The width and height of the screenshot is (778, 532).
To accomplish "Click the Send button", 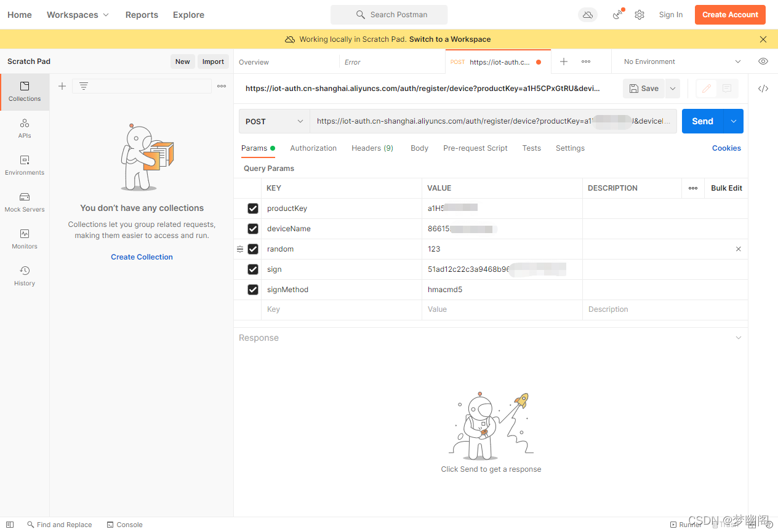I will pyautogui.click(x=702, y=121).
